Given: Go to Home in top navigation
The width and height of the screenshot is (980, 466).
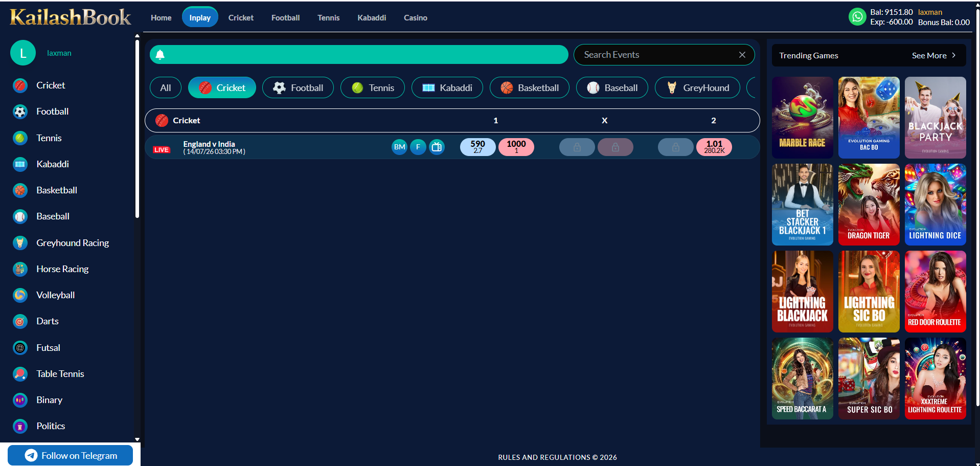Looking at the screenshot, I should (161, 17).
